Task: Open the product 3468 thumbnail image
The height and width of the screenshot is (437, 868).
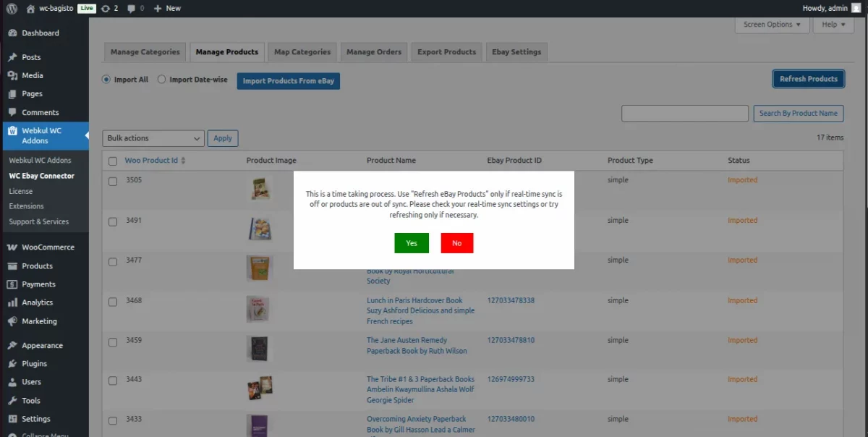Action: tap(258, 309)
